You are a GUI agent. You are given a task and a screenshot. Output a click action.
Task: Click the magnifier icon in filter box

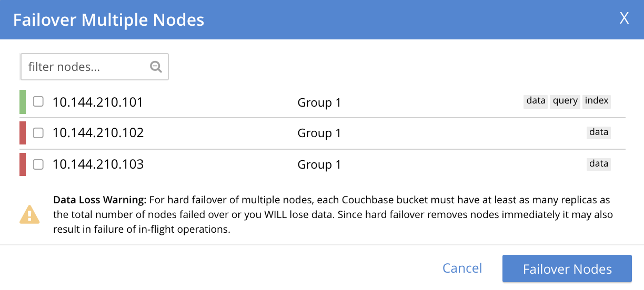156,67
